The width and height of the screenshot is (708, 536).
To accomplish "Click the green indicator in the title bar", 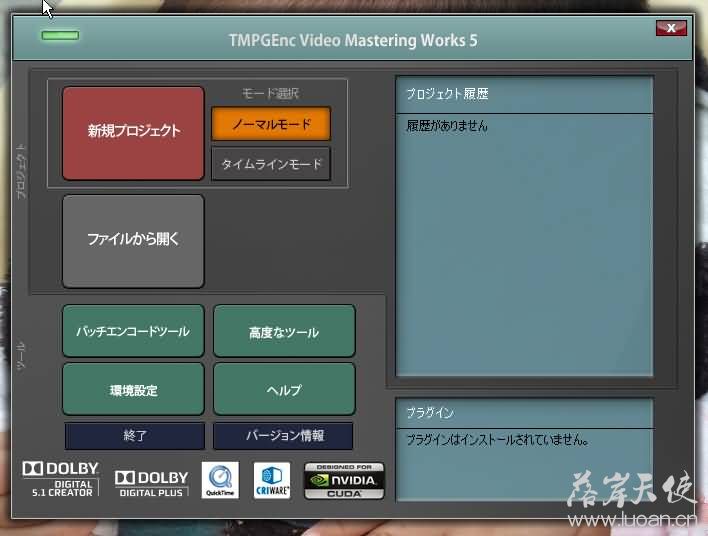I will (x=60, y=35).
